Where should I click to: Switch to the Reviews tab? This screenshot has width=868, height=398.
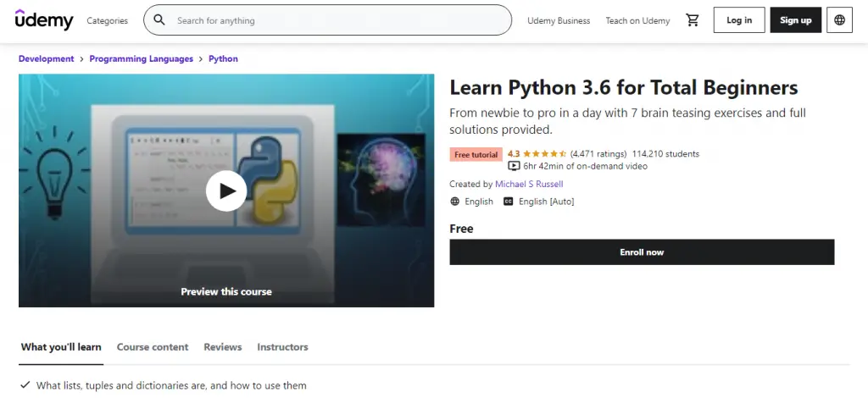click(x=223, y=347)
